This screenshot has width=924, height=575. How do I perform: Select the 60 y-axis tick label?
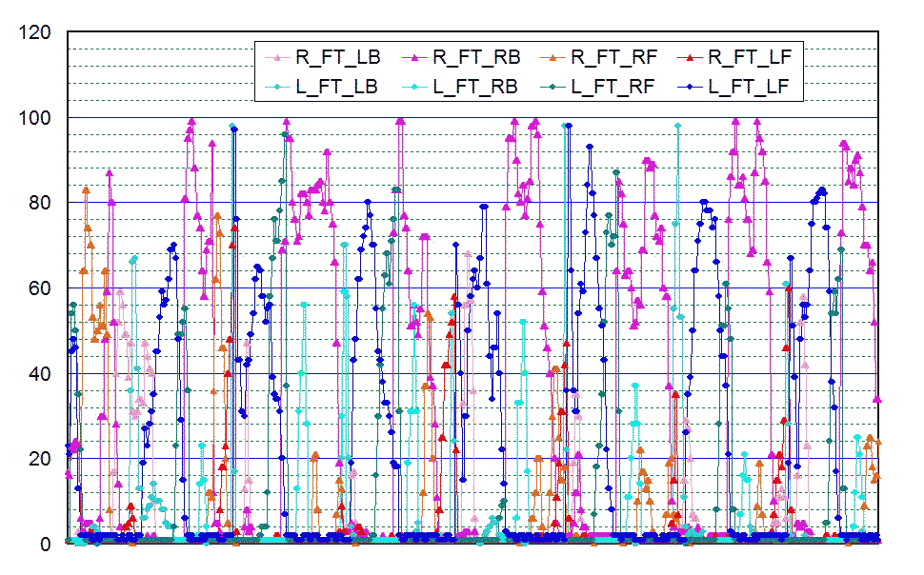(41, 288)
